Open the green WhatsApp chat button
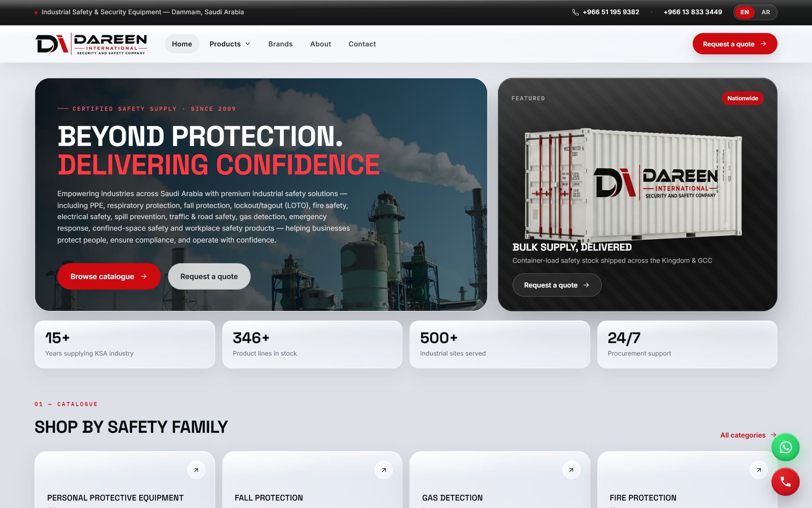This screenshot has height=508, width=812. (x=785, y=447)
